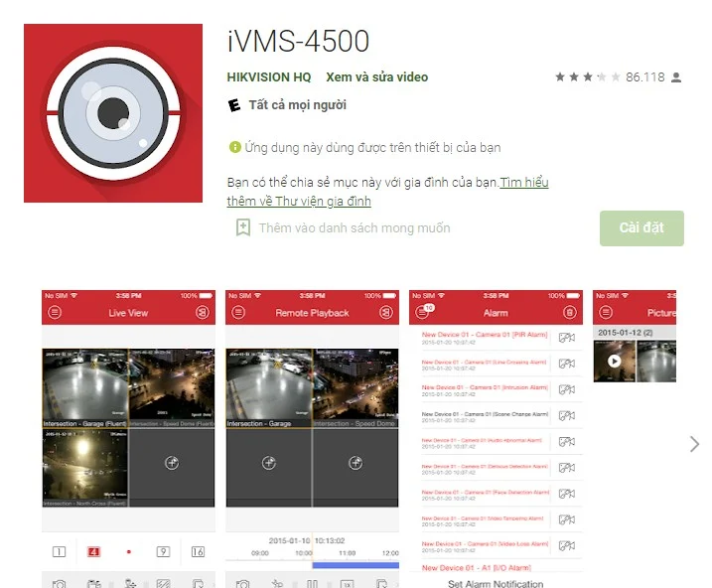Show next screenshots with the right chevron
This screenshot has height=588, width=712.
(694, 444)
